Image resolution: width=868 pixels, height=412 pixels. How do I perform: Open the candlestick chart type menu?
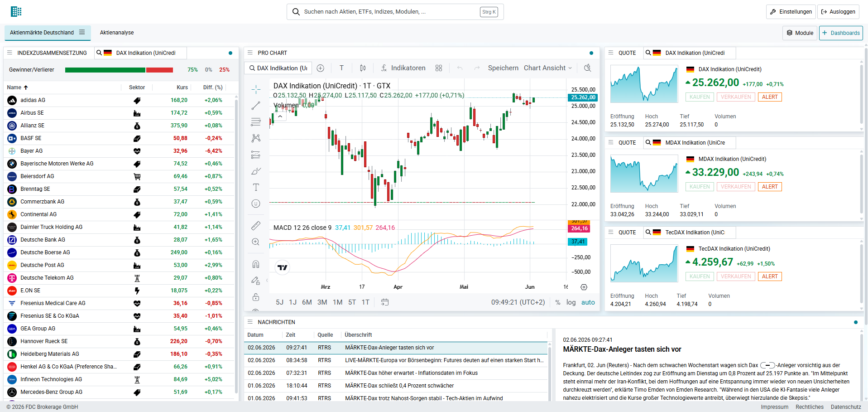[x=363, y=68]
